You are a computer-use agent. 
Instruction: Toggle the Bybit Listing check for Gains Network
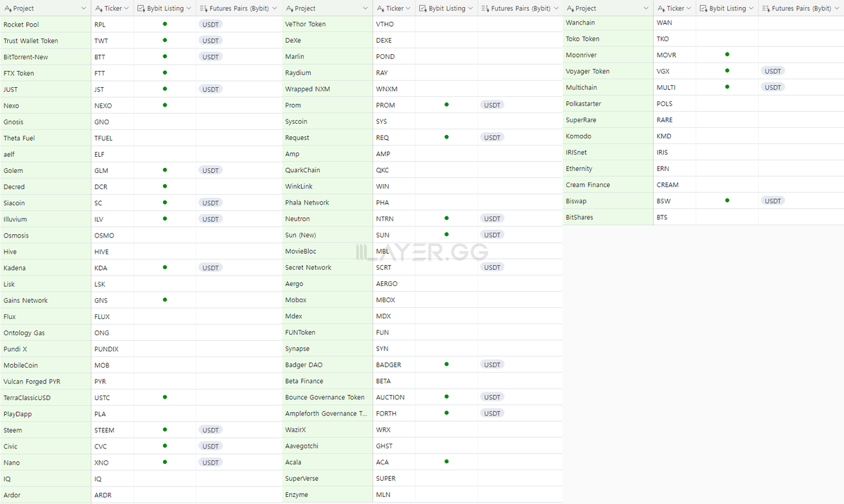[165, 299]
